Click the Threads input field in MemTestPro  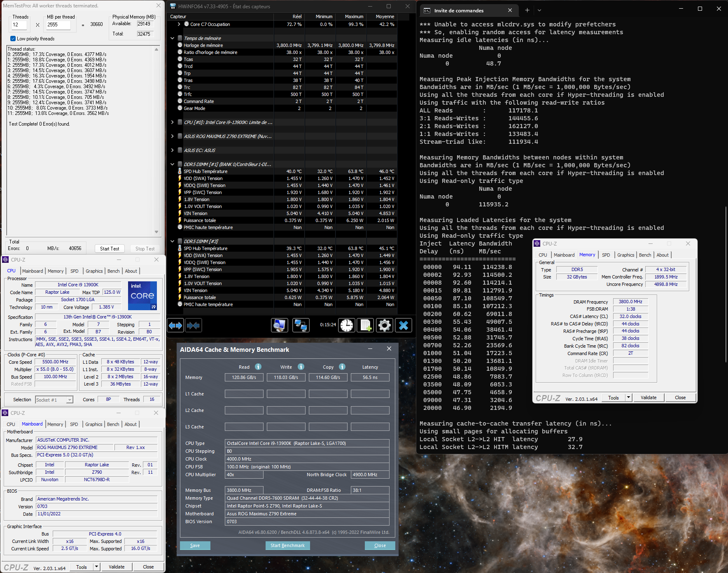pyautogui.click(x=19, y=25)
